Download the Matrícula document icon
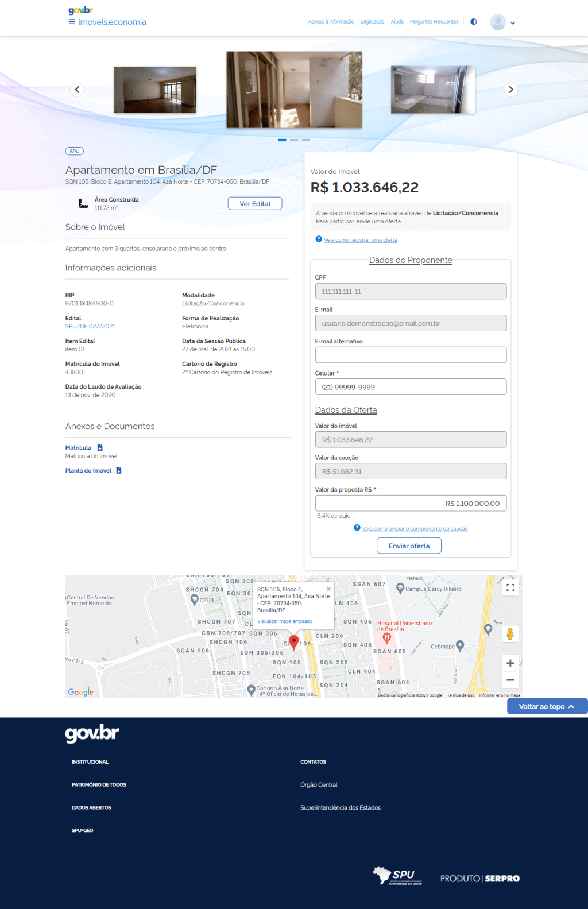The height and width of the screenshot is (909, 588). [100, 447]
